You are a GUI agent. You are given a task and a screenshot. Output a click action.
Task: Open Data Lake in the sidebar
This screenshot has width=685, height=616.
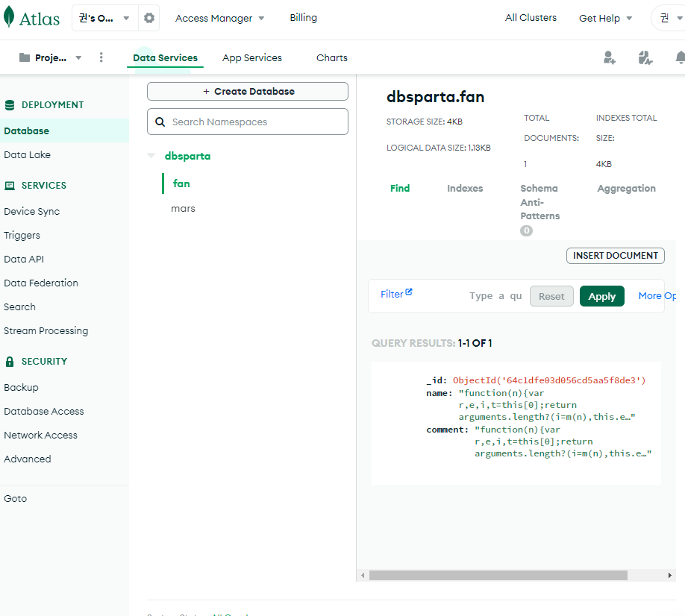[x=27, y=154]
